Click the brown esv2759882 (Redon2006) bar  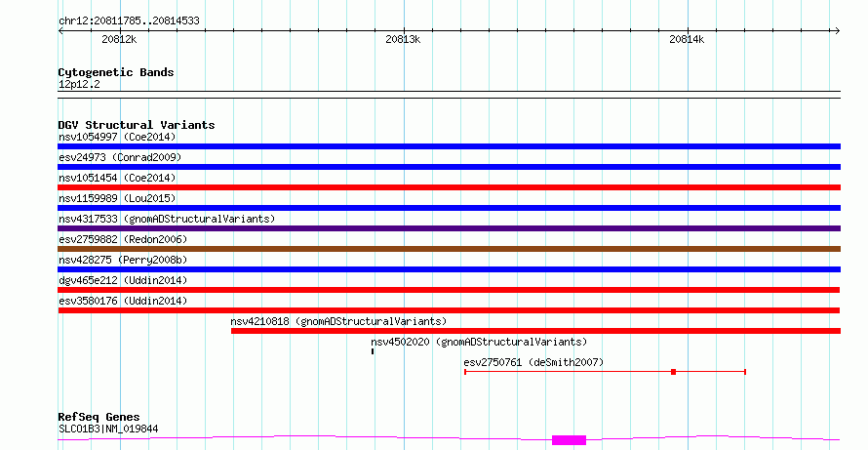(x=449, y=249)
